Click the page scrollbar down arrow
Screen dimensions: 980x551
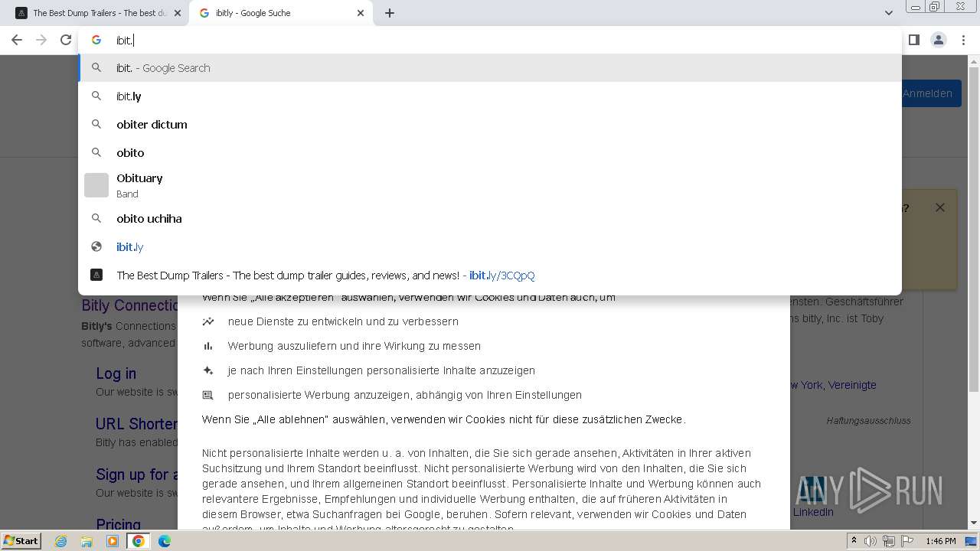973,523
